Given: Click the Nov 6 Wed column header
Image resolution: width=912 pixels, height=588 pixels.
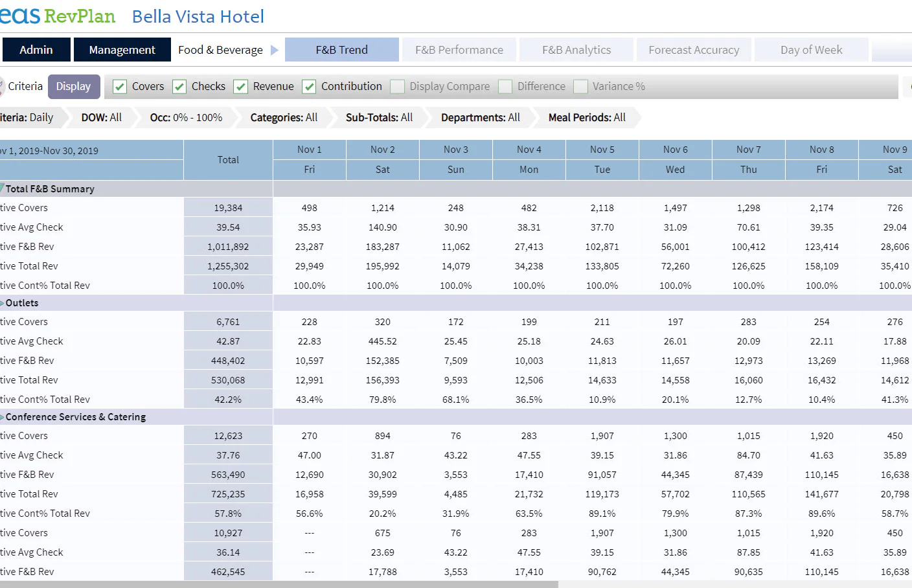Looking at the screenshot, I should 676,160.
